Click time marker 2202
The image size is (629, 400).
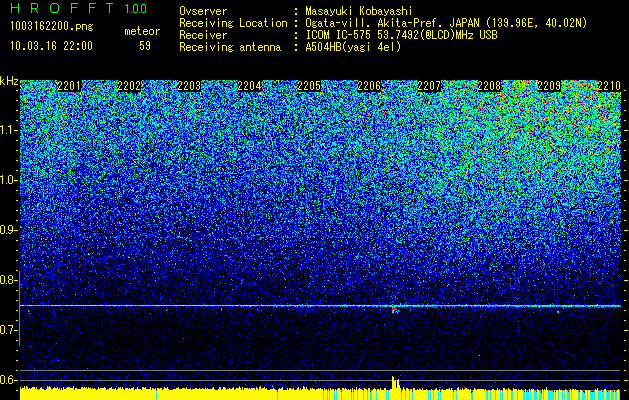(x=129, y=86)
